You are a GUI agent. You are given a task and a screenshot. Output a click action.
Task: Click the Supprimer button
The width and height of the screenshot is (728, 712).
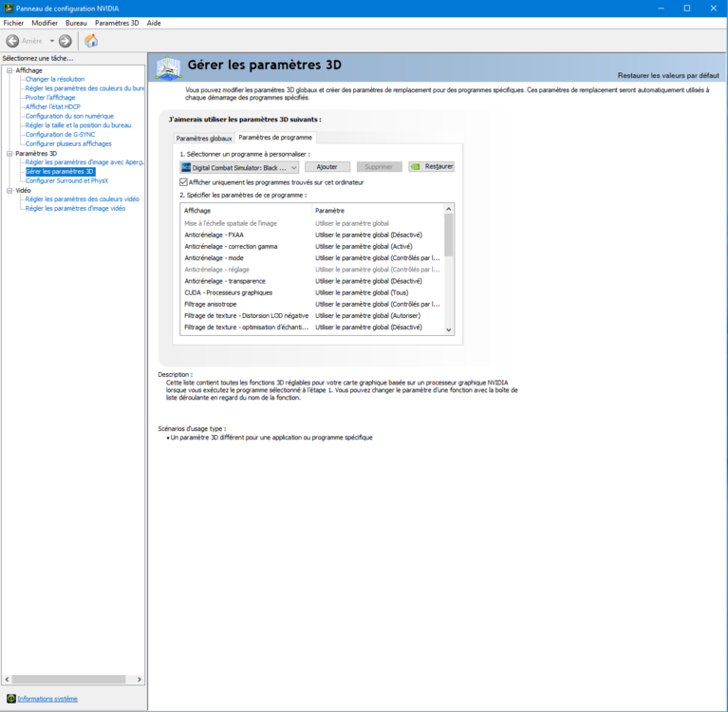tap(380, 167)
